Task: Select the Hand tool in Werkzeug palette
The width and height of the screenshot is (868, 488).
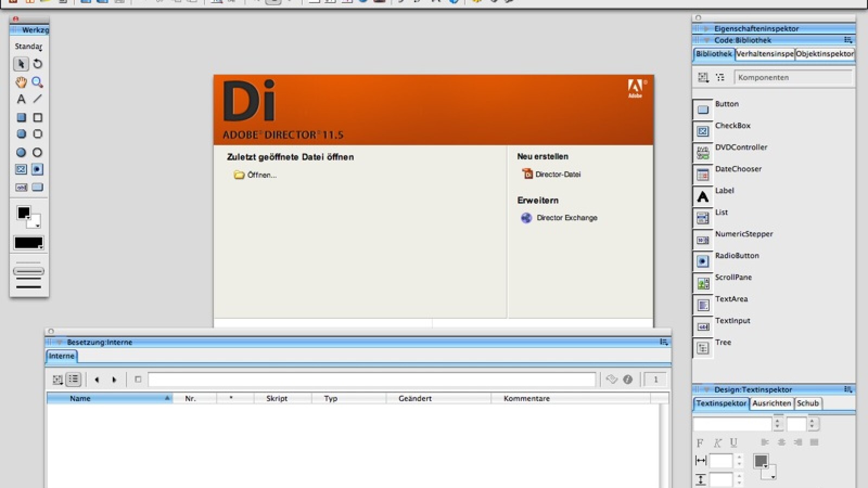Action: [21, 82]
